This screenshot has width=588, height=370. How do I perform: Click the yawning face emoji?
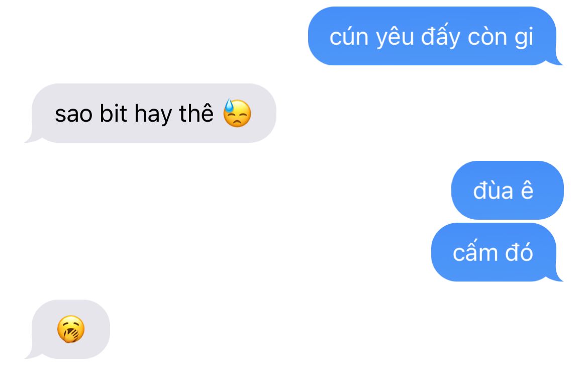tap(71, 329)
